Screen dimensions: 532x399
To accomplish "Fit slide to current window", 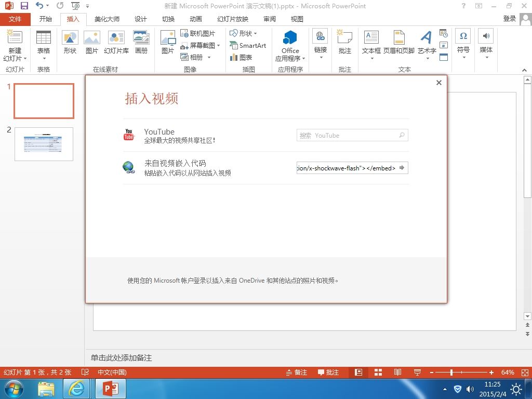I will (525, 372).
